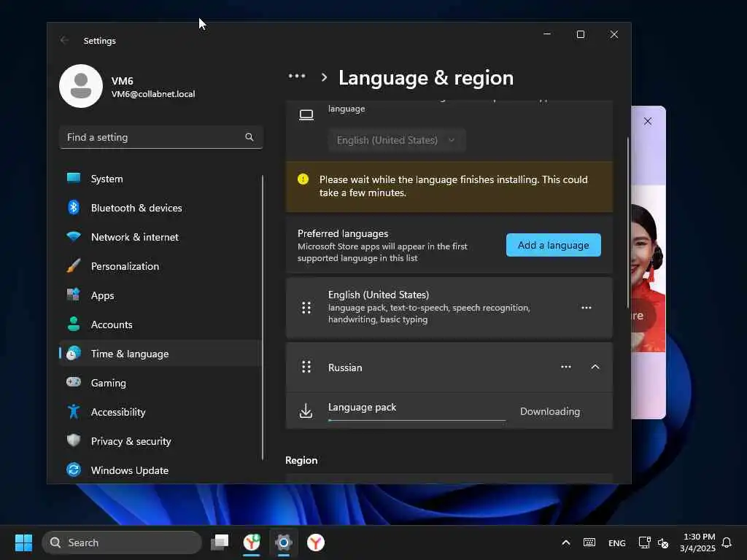The image size is (747, 560).
Task: Collapse the Russian language entry
Action: (x=595, y=367)
